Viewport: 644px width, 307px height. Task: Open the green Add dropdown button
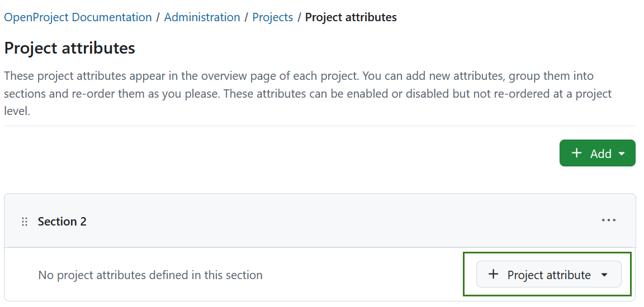tap(597, 153)
